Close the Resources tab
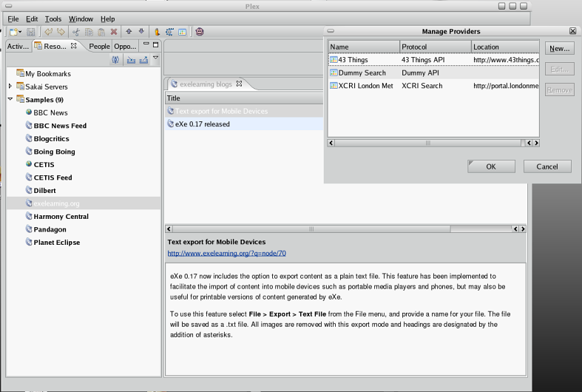This screenshot has width=582, height=392. pyautogui.click(x=73, y=46)
